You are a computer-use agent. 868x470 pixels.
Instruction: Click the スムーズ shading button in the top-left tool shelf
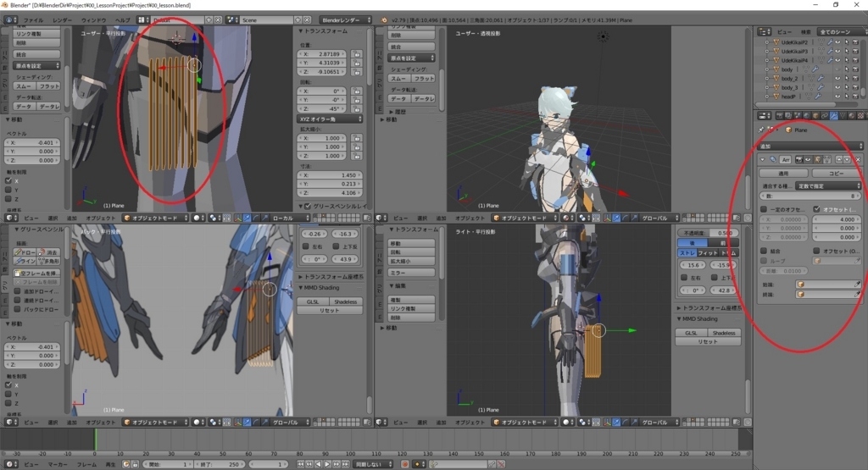pos(25,86)
